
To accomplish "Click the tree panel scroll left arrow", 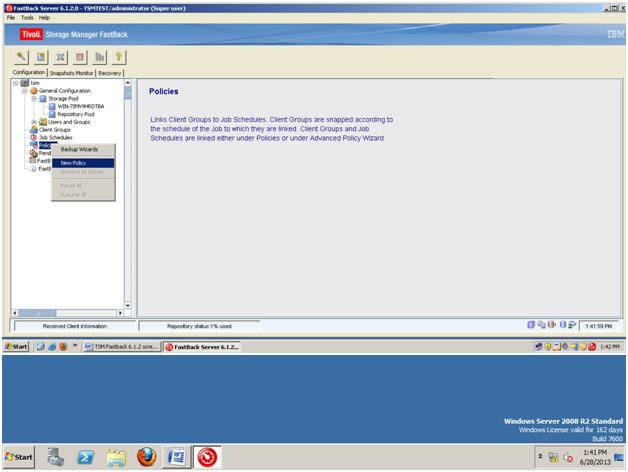I will point(15,313).
